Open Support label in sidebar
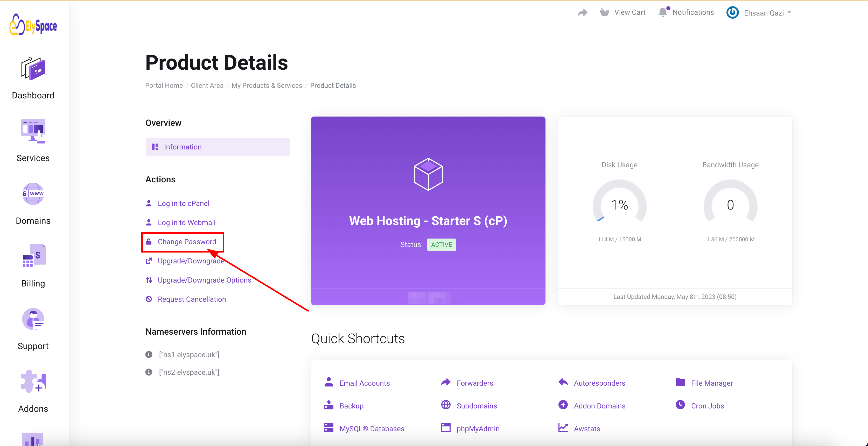The height and width of the screenshot is (446, 868). (x=33, y=346)
